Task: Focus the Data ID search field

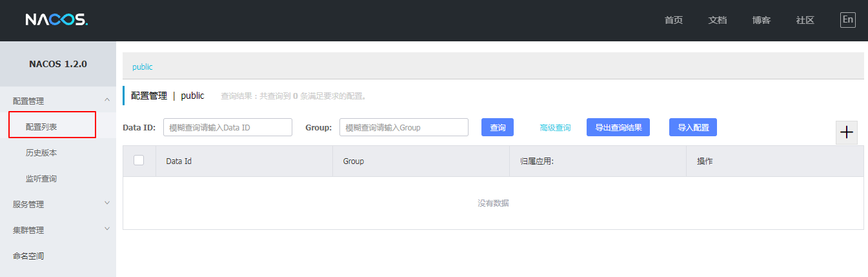Action: 227,127
